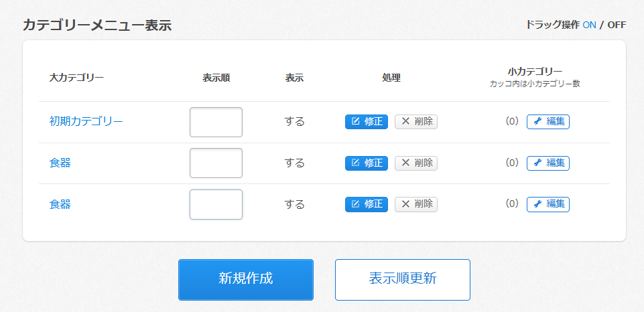Image resolution: width=644 pixels, height=312 pixels.
Task: Focus the 表示順 field in first 食器 row
Action: pos(216,163)
